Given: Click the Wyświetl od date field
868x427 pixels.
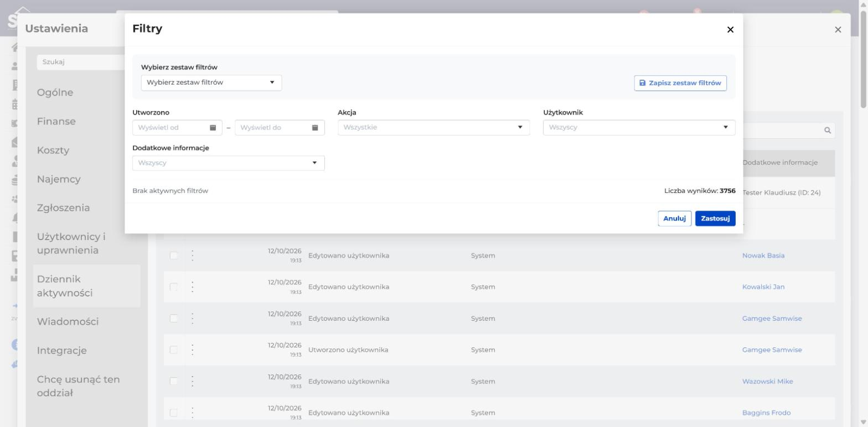Looking at the screenshot, I should [177, 128].
